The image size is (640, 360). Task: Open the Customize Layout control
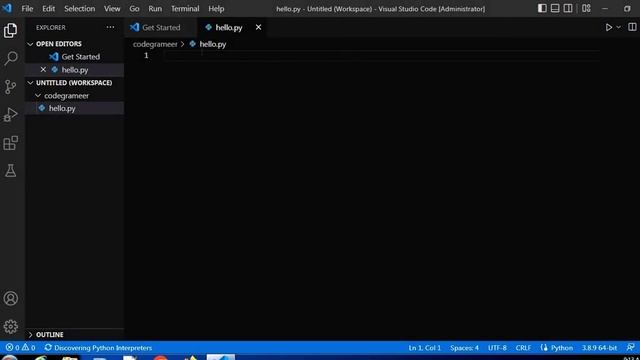pos(586,8)
